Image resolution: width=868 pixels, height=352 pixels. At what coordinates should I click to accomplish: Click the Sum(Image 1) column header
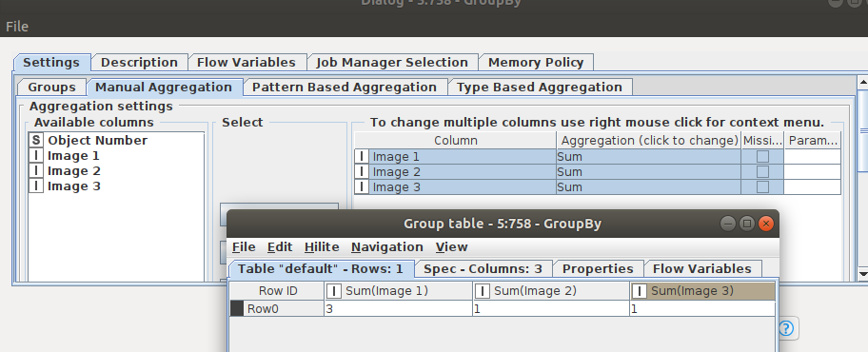(398, 291)
